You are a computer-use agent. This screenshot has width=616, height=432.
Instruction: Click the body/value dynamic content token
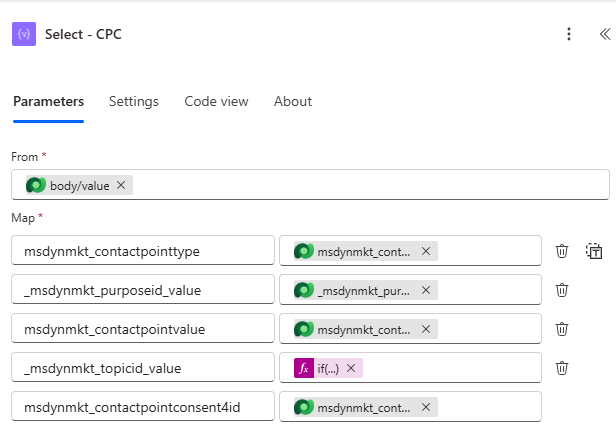(x=78, y=185)
